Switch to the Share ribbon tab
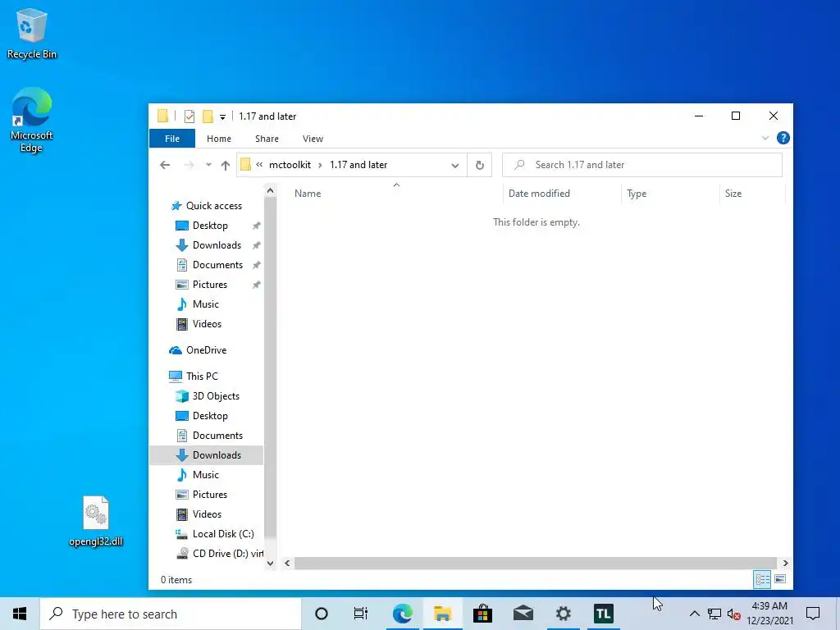This screenshot has width=840, height=630. [x=267, y=139]
